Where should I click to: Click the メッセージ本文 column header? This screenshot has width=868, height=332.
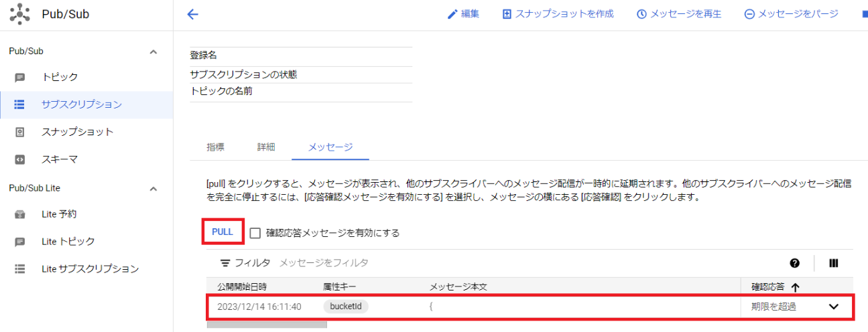click(458, 286)
